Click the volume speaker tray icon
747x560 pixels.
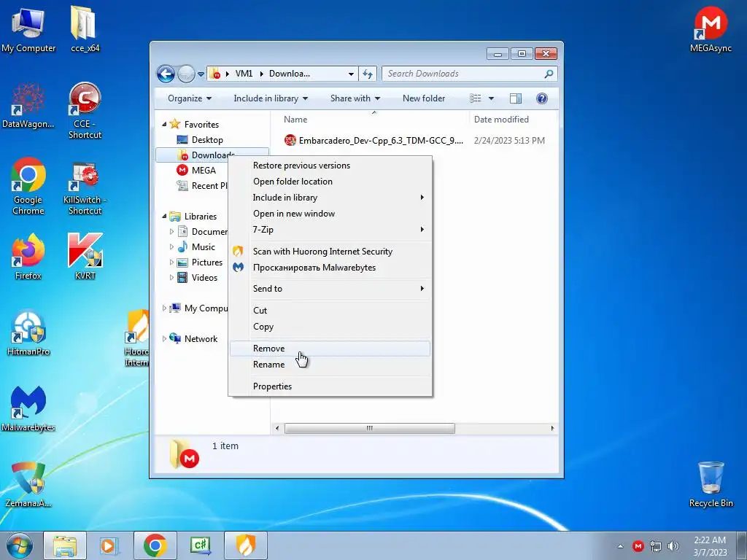[673, 546]
